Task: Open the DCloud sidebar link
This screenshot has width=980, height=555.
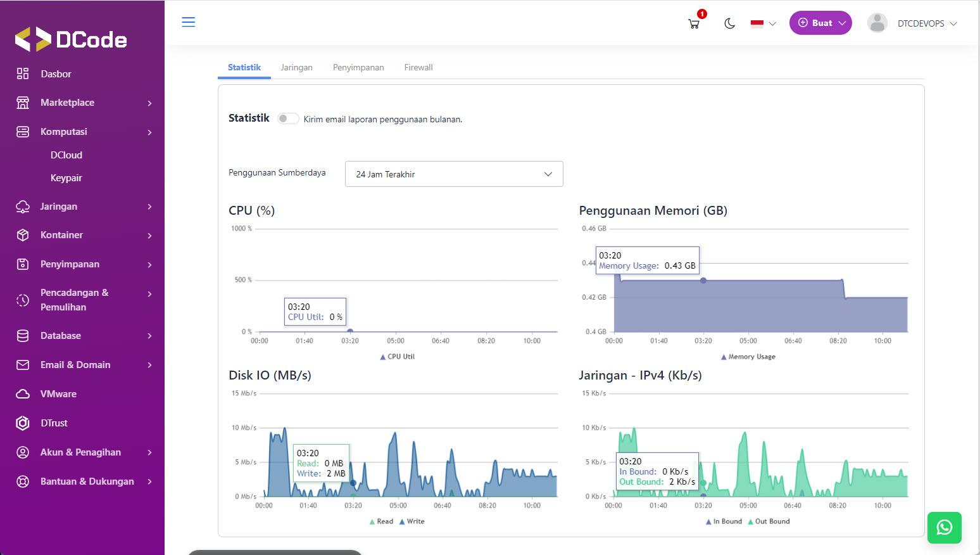Action: coord(66,155)
